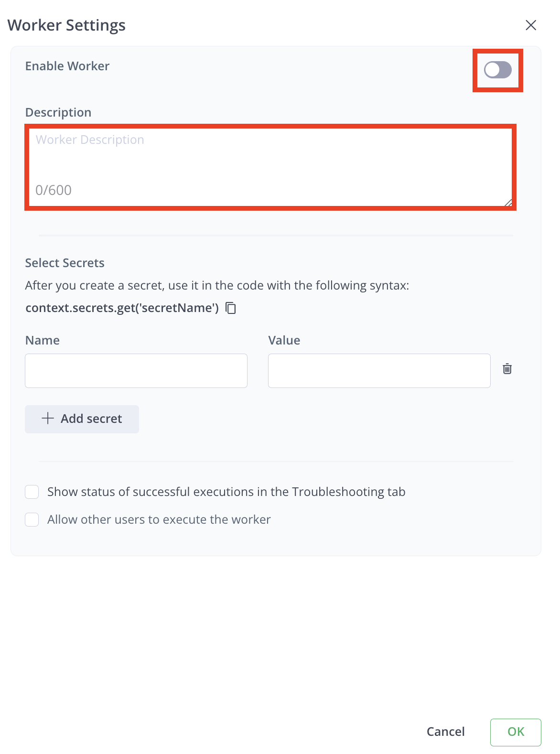Screen dimensions: 560x754
Task: Click the secret Value input field
Action: pyautogui.click(x=379, y=370)
